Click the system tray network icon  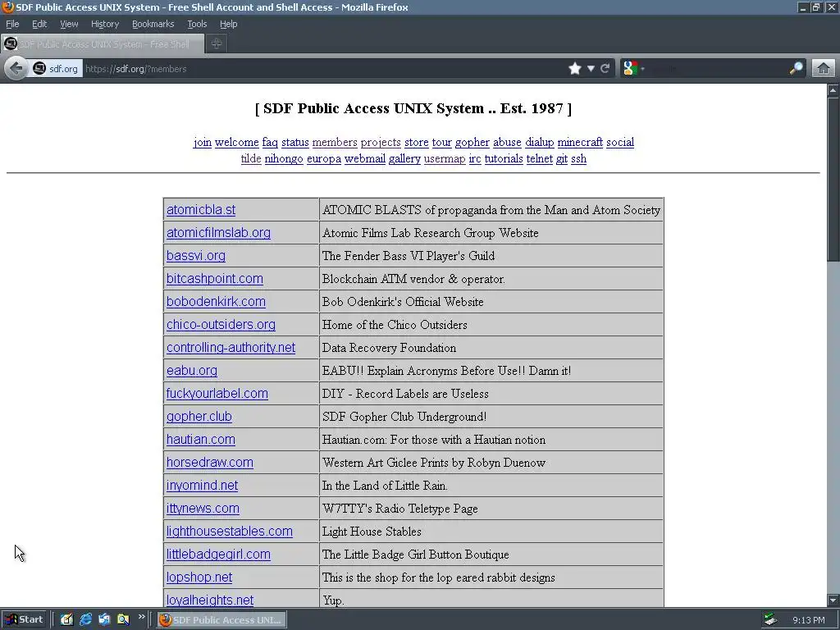click(770, 620)
